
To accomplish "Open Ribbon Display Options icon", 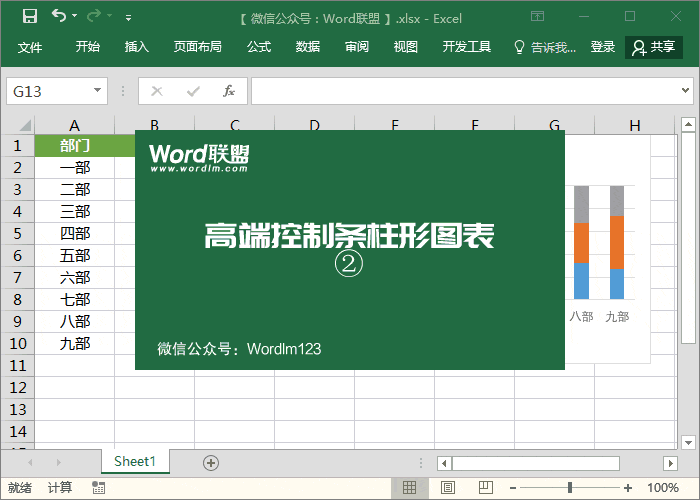I will pyautogui.click(x=537, y=17).
